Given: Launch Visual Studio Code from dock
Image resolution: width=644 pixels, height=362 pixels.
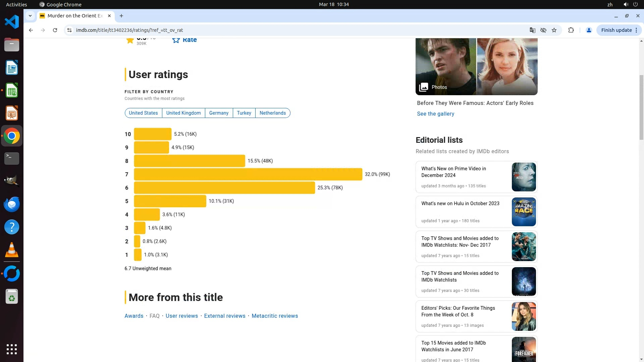Looking at the screenshot, I should tap(12, 22).
